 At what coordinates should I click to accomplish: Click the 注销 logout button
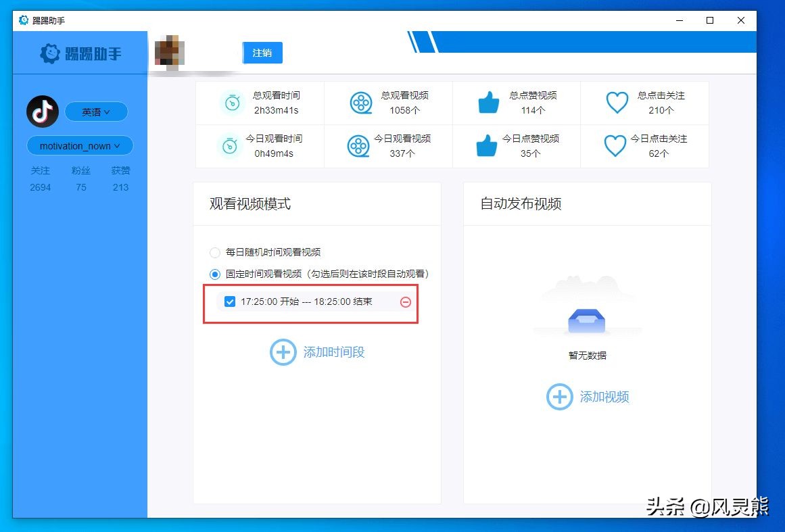(262, 52)
